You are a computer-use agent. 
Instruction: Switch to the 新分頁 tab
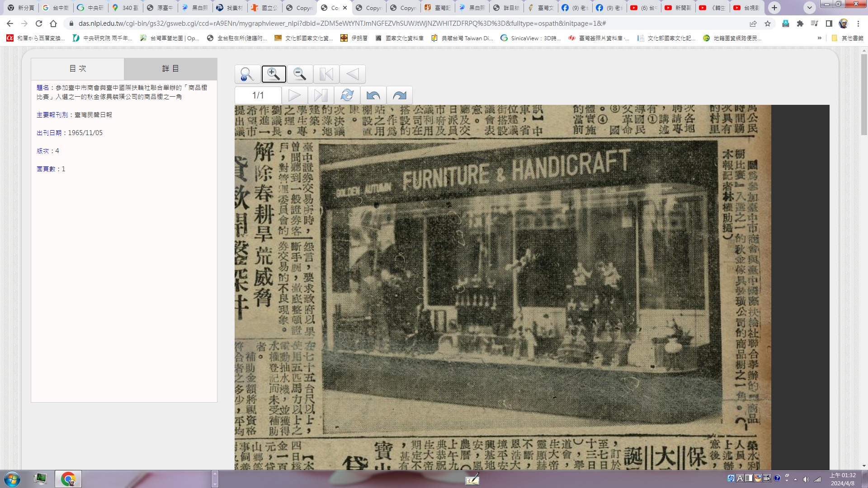[21, 8]
